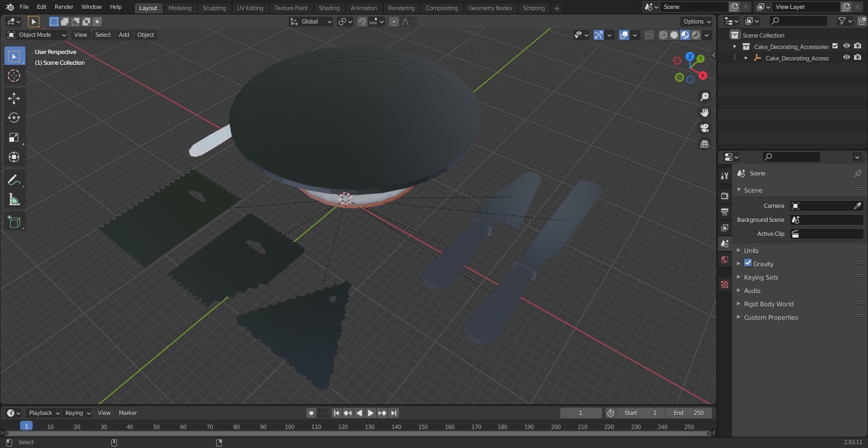
Task: Toggle X-ray display in viewport header
Action: [649, 35]
